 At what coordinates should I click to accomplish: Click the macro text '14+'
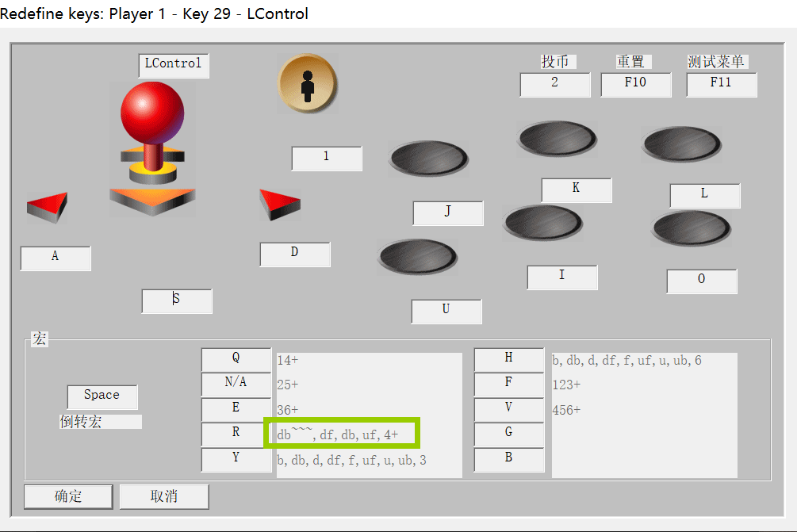[x=288, y=360]
